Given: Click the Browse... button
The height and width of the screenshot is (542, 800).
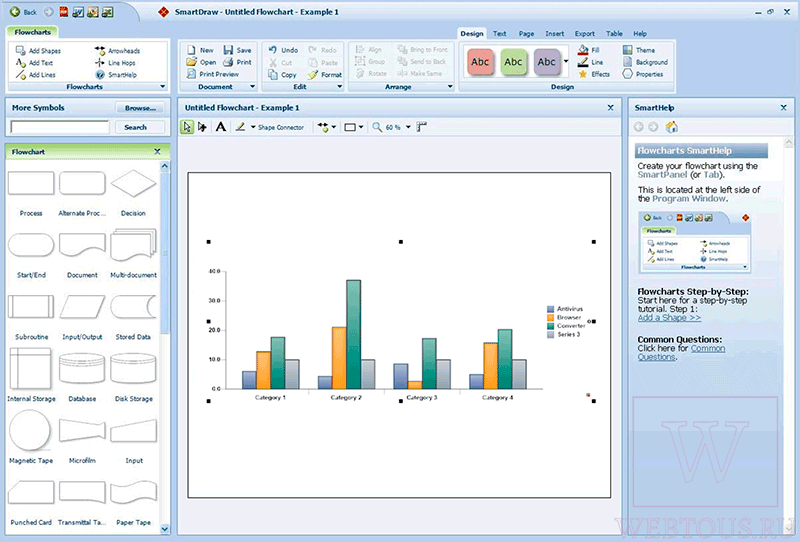Looking at the screenshot, I should [x=140, y=108].
